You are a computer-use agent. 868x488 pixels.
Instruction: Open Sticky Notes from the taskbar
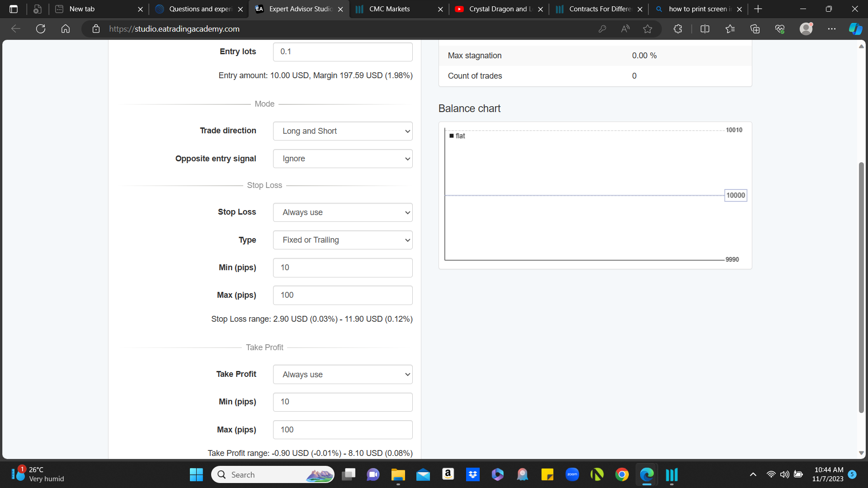(547, 474)
